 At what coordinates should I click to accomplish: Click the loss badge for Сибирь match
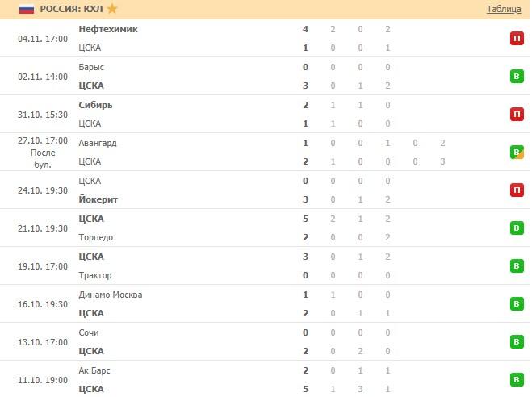coord(517,115)
